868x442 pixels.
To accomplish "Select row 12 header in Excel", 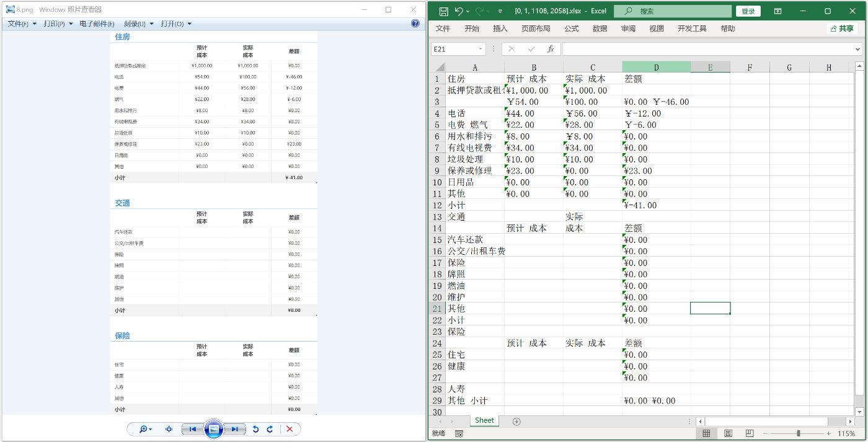I will pos(438,205).
